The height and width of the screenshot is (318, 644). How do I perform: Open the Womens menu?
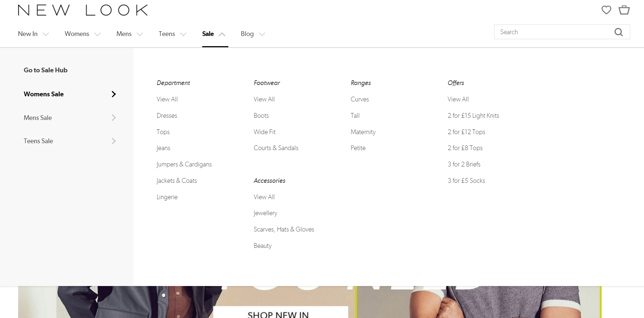(x=77, y=34)
